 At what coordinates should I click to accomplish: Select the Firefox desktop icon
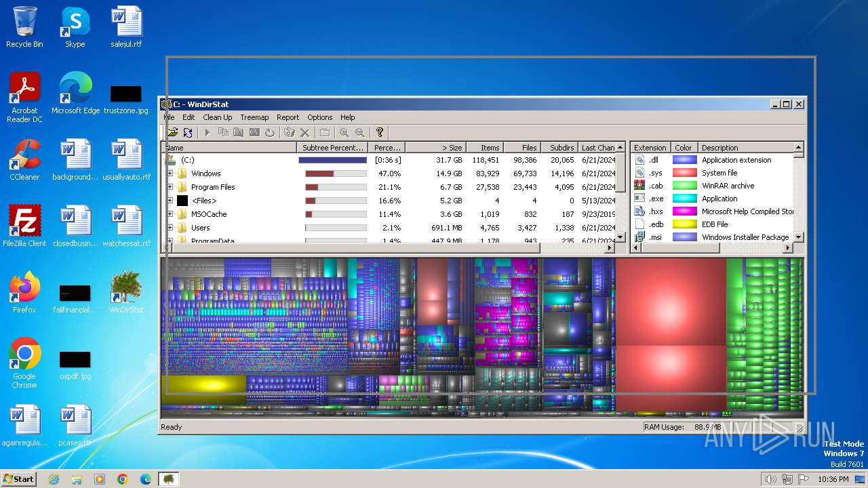point(24,293)
